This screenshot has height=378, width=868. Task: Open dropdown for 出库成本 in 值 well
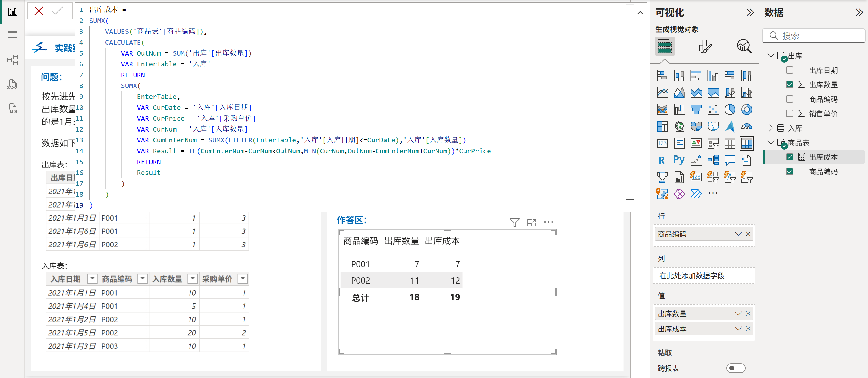click(738, 329)
